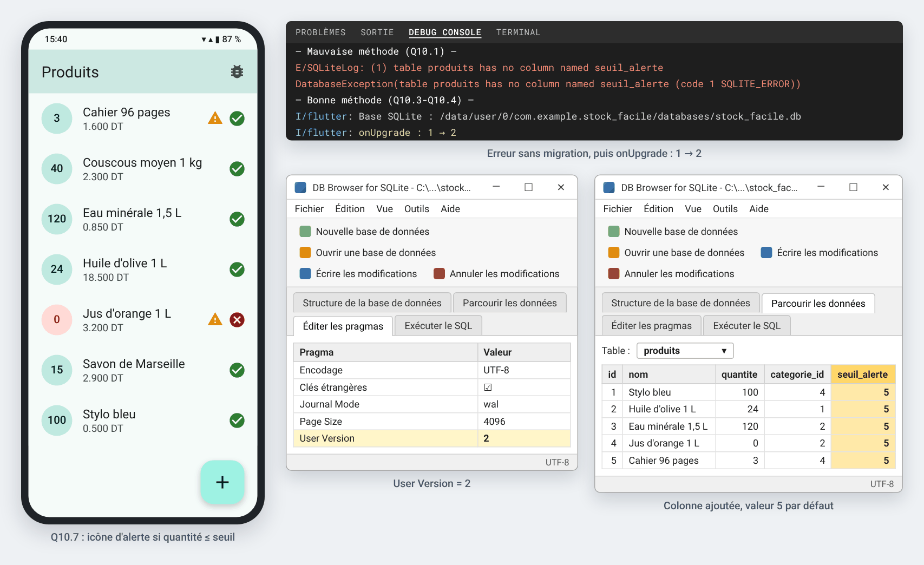Click Nouvelle base de données in left DB Browser
Viewport: 924px width, 565px height.
pyautogui.click(x=364, y=232)
